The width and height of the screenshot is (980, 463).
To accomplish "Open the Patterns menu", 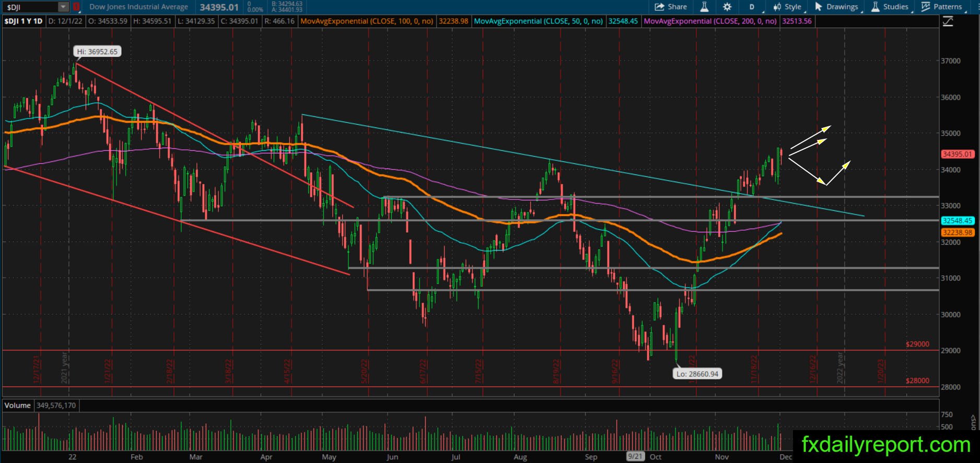I will coord(941,7).
